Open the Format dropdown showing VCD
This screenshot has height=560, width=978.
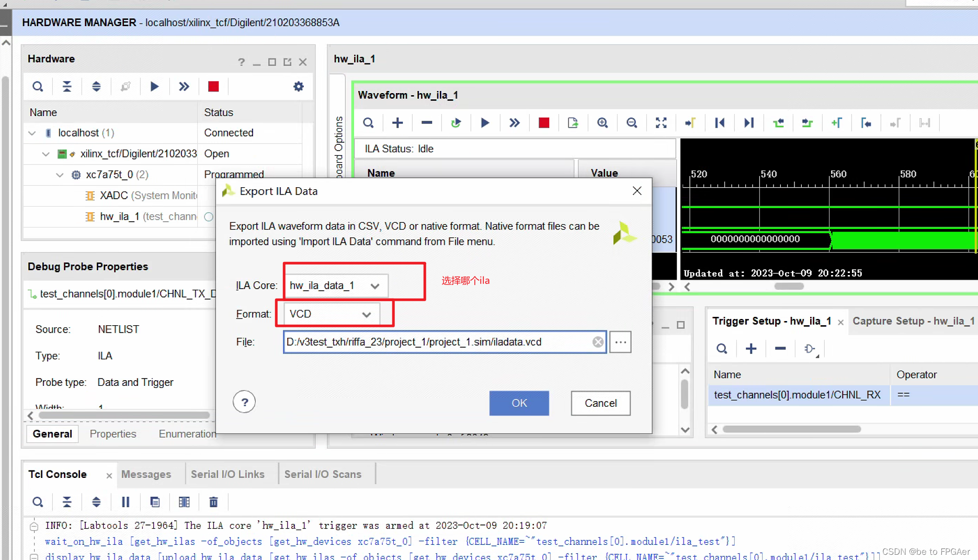[x=366, y=314]
